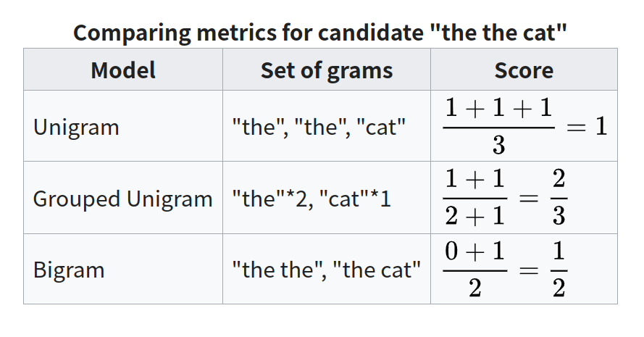Click the grams cell "the the", "the cat"
The height and width of the screenshot is (337, 644).
click(327, 269)
